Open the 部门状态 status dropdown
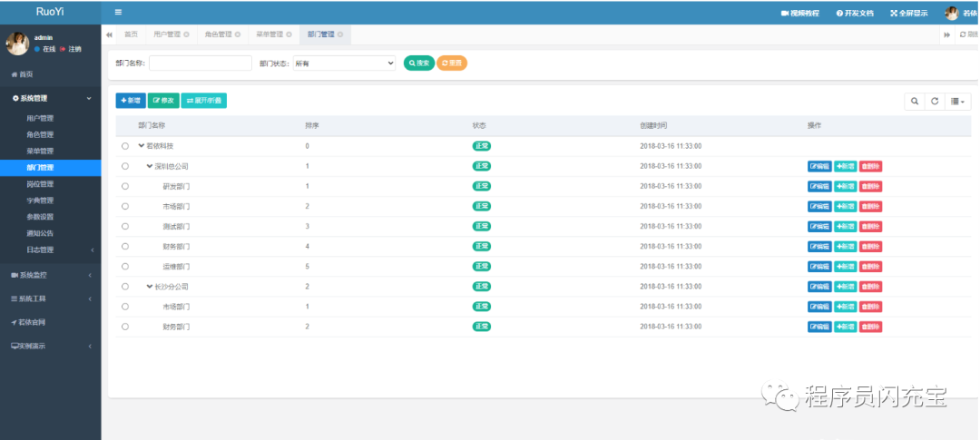Viewport: 980px width, 440px height. pyautogui.click(x=345, y=64)
